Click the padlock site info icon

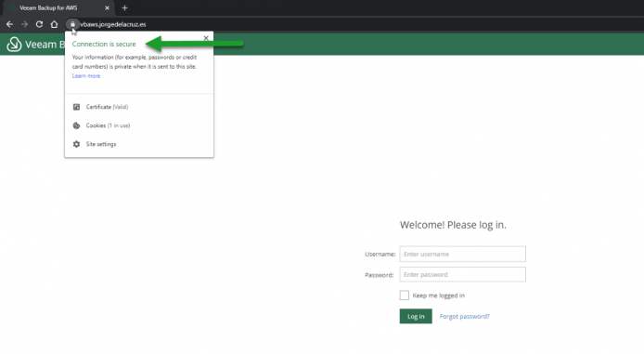pyautogui.click(x=72, y=24)
